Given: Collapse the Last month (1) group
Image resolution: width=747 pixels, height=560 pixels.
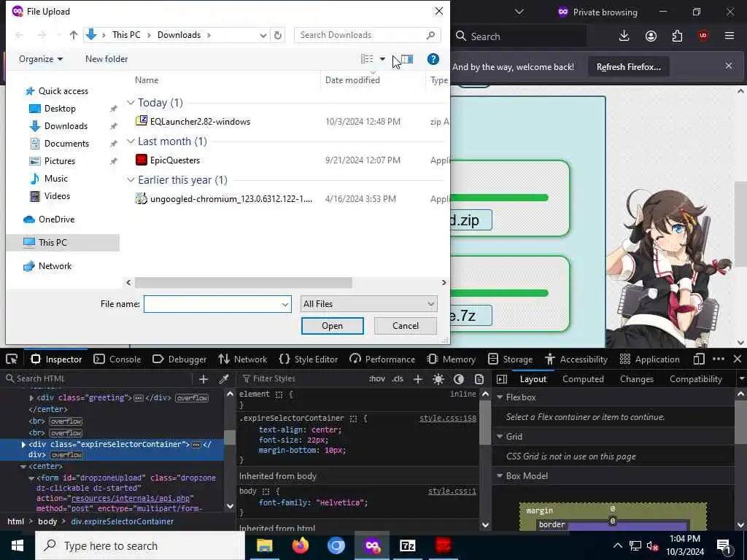Looking at the screenshot, I should pyautogui.click(x=131, y=141).
